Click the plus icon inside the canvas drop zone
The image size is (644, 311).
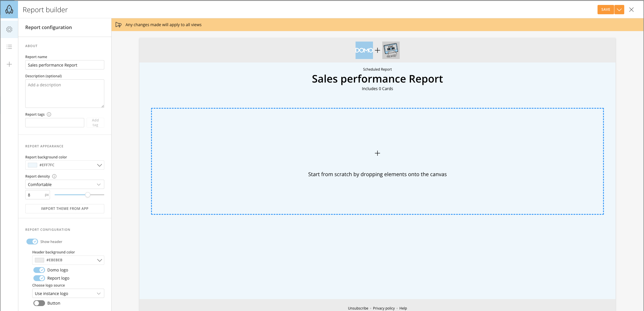click(x=377, y=153)
